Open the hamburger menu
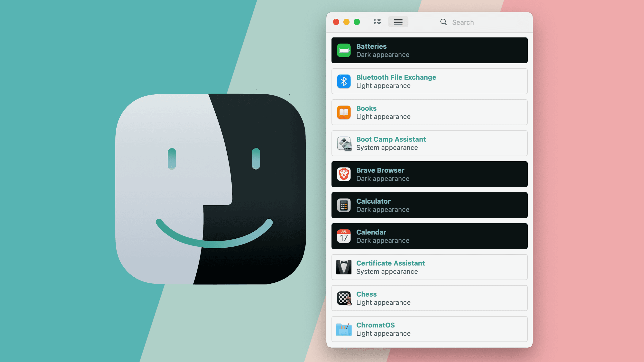The image size is (644, 362). click(398, 22)
